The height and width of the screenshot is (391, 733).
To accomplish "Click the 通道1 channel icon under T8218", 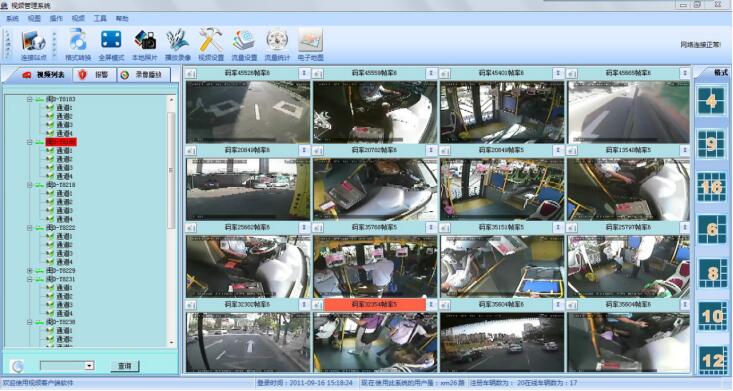I will pos(50,193).
